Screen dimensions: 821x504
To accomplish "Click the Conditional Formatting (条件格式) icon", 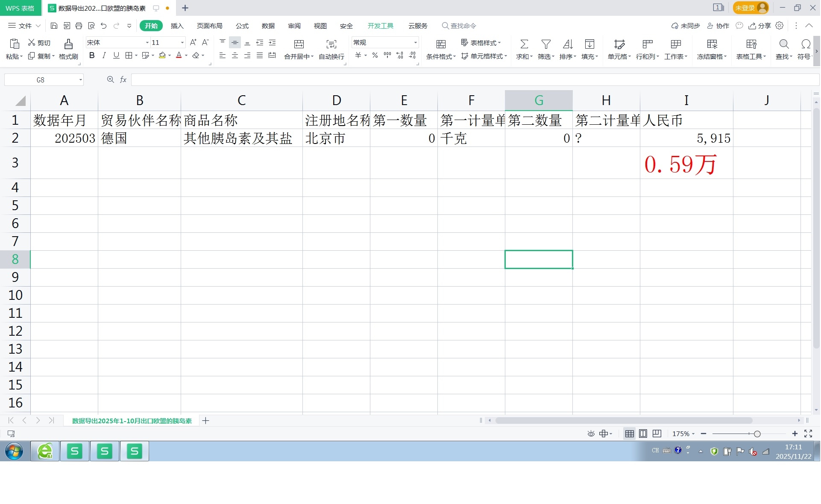I will coord(441,44).
